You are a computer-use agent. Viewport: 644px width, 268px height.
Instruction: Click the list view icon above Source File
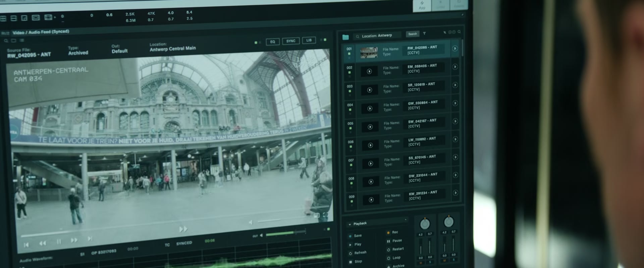pyautogui.click(x=22, y=41)
